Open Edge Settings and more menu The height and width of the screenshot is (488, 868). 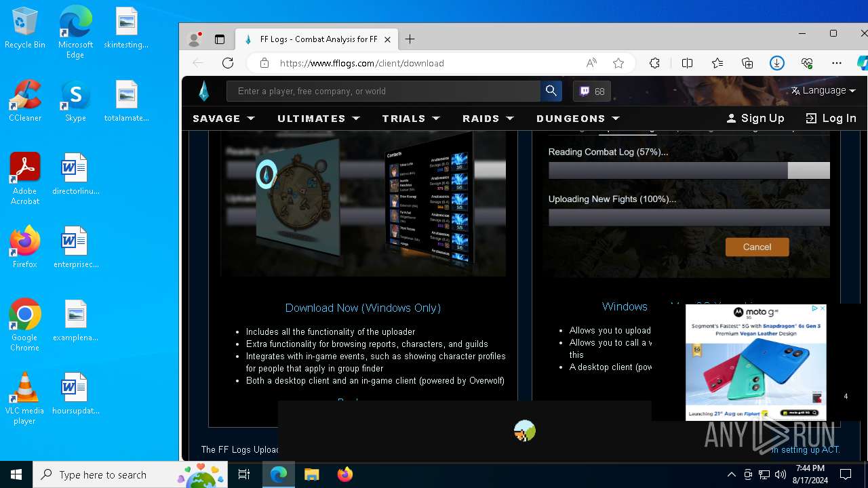[x=837, y=63]
